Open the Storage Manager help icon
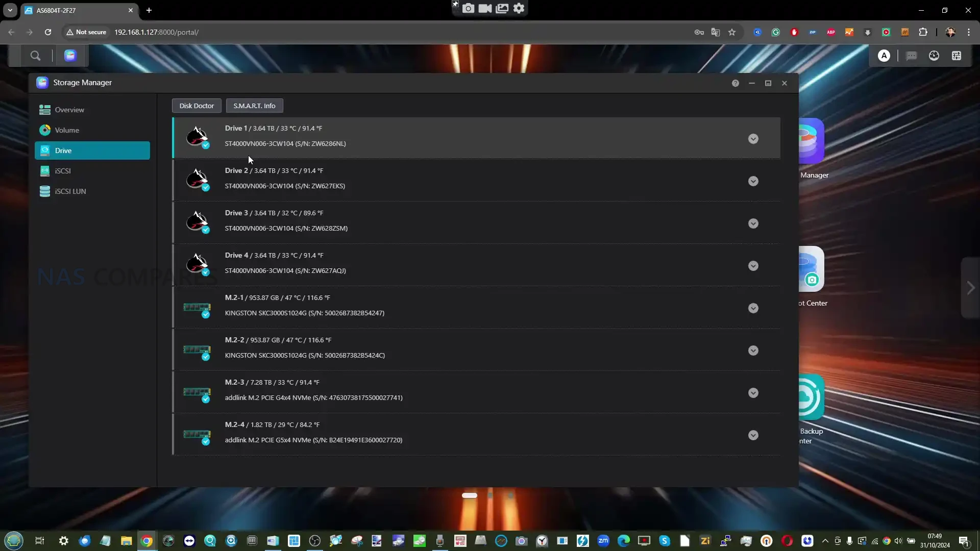Screen dimensions: 980x551 735,83
